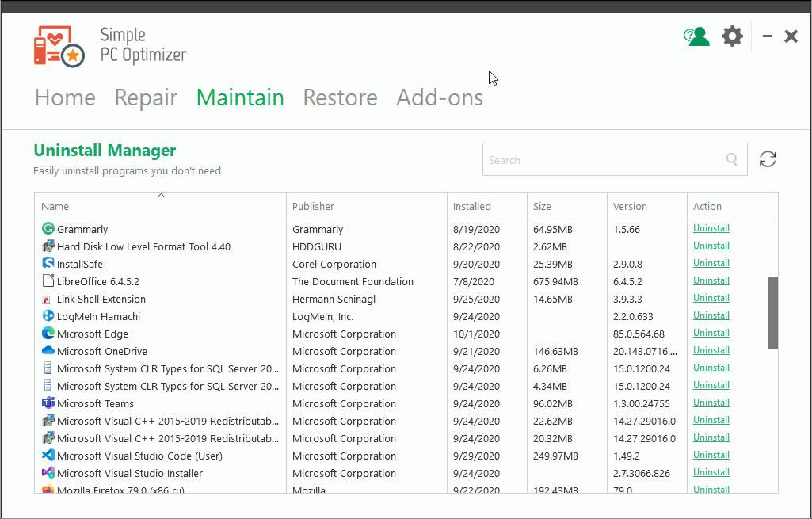Select the Microsoft Edge icon in list
This screenshot has height=519, width=812.
(48, 334)
